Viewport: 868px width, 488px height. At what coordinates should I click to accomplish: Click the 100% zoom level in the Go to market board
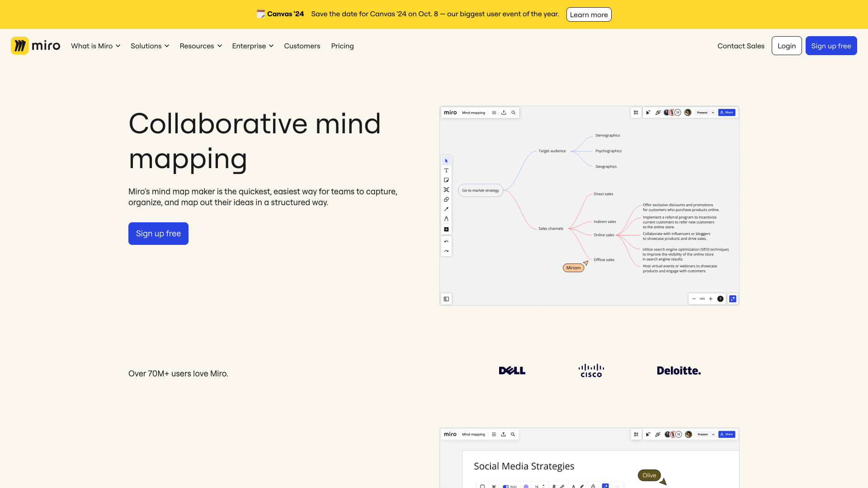[702, 299]
